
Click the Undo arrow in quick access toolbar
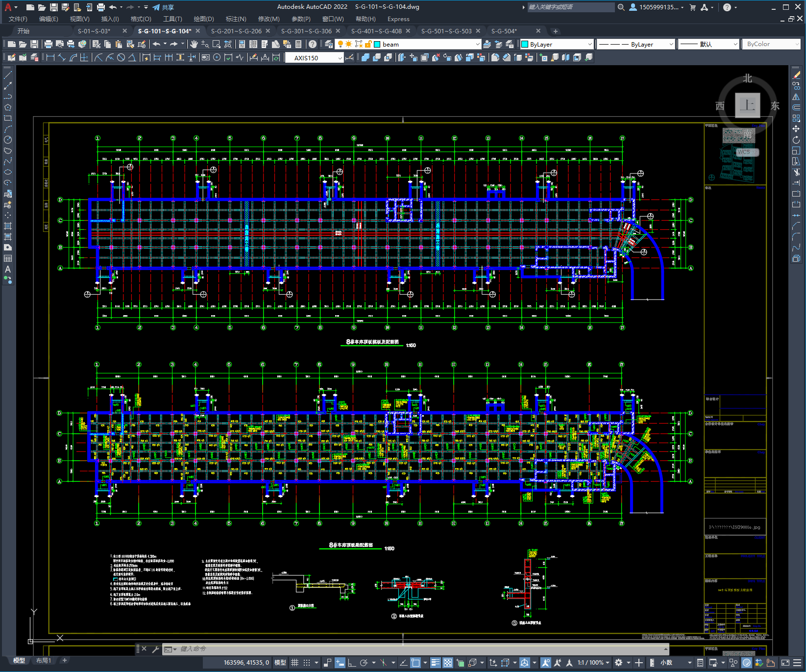[x=113, y=7]
